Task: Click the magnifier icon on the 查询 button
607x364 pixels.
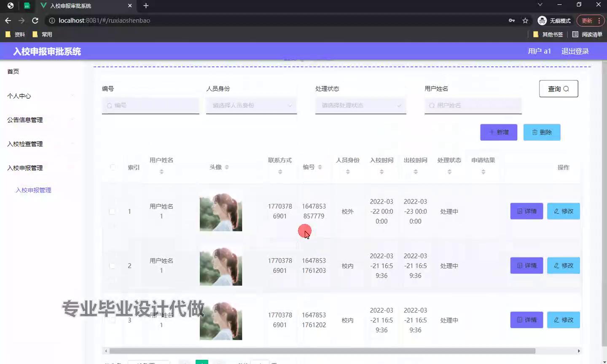Action: [x=565, y=88]
